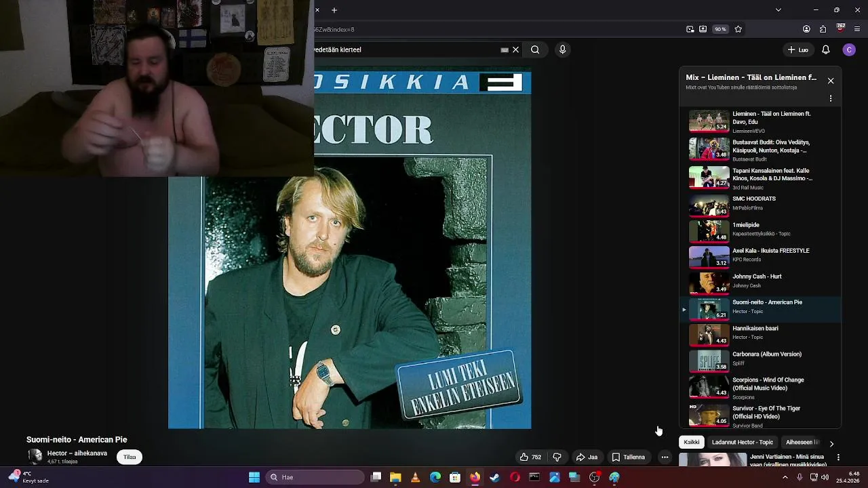Start voice search with the microphone icon
The image size is (868, 488).
click(x=562, y=49)
